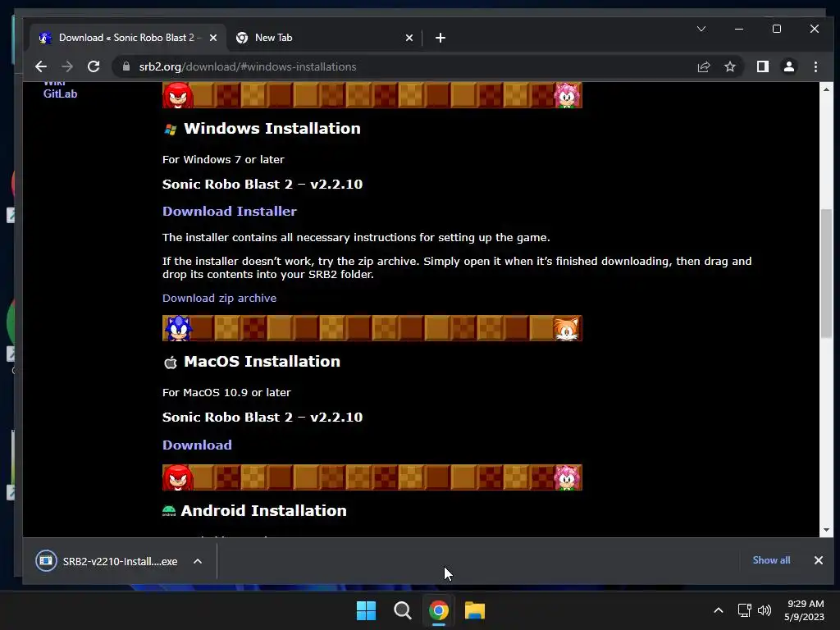Click the Windows flag logo icon
Viewport: 840px width, 630px height.
(171, 129)
